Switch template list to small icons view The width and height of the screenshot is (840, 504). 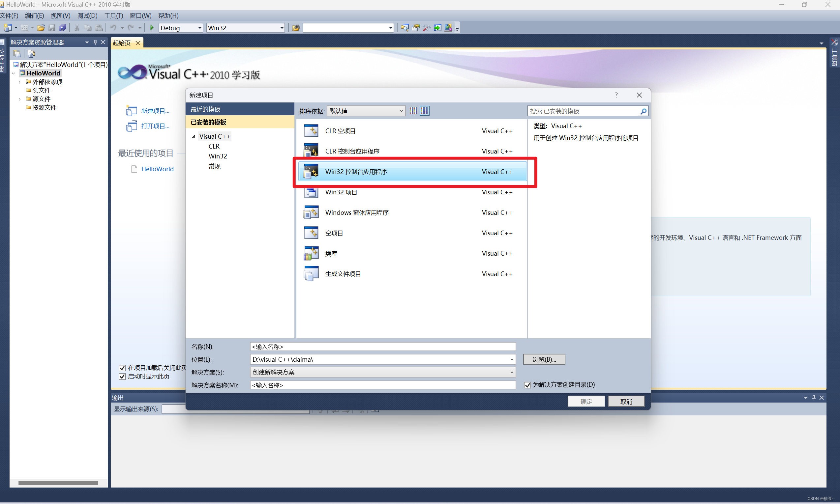(413, 110)
